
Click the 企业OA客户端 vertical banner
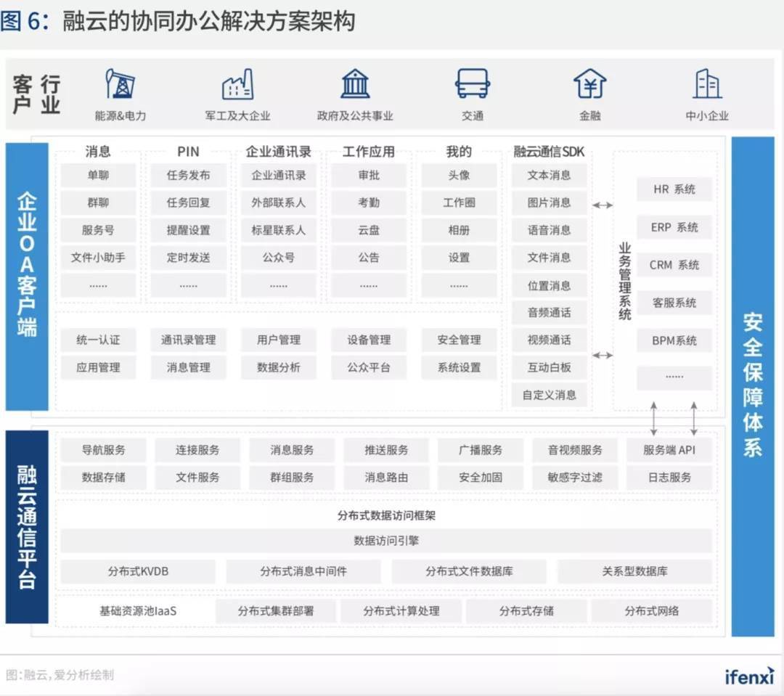pos(27,277)
